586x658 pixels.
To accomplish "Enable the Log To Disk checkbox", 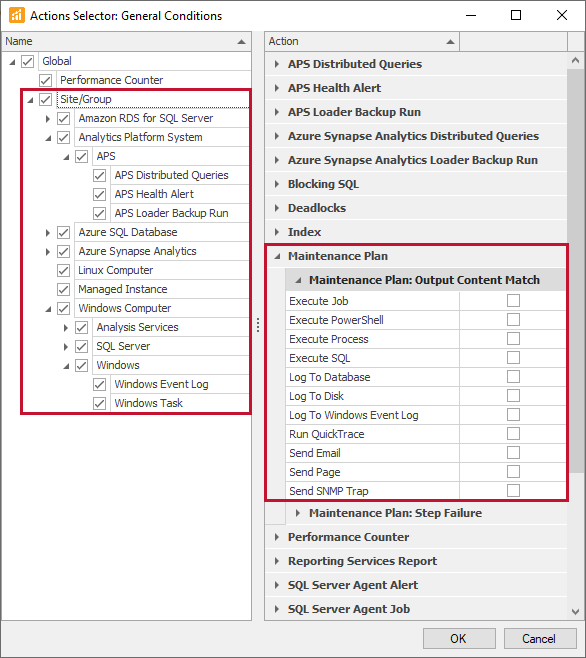I will point(513,396).
